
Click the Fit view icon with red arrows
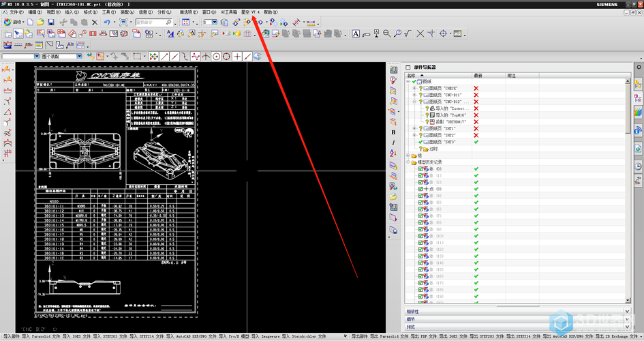(x=185, y=23)
